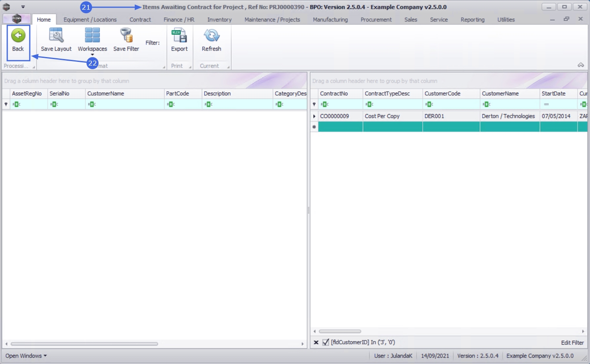Click the StartDate column header
The width and height of the screenshot is (590, 364).
pos(559,94)
